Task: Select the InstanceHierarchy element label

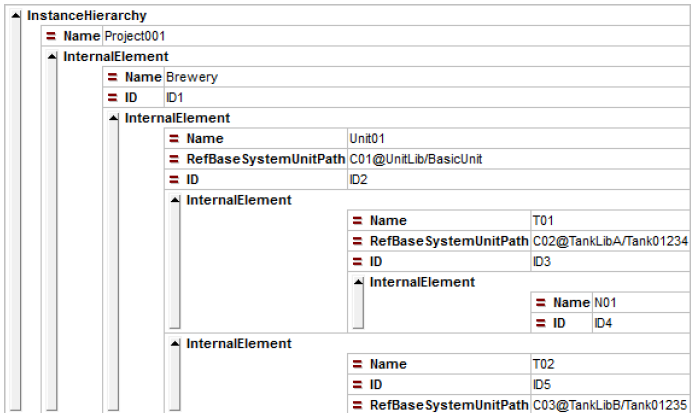Action: 87,16
